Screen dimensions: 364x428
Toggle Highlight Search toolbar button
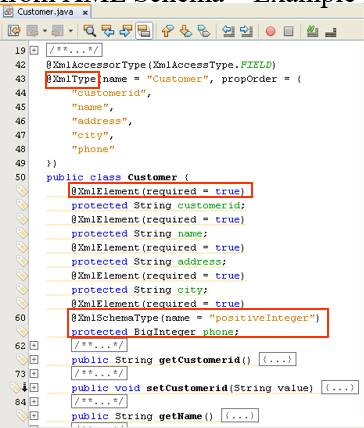click(x=144, y=31)
